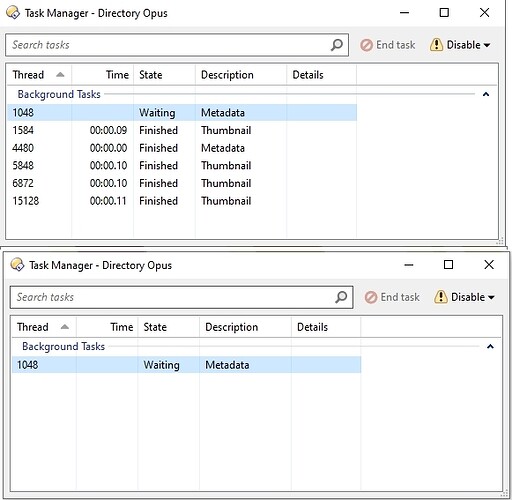Image resolution: width=512 pixels, height=500 pixels.
Task: Click Waiting state in upper window
Action: click(157, 113)
